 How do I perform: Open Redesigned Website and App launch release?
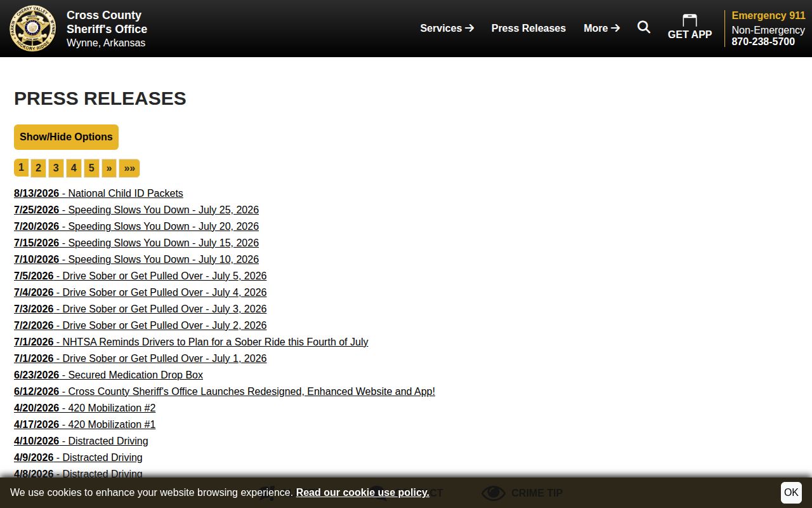click(x=225, y=391)
